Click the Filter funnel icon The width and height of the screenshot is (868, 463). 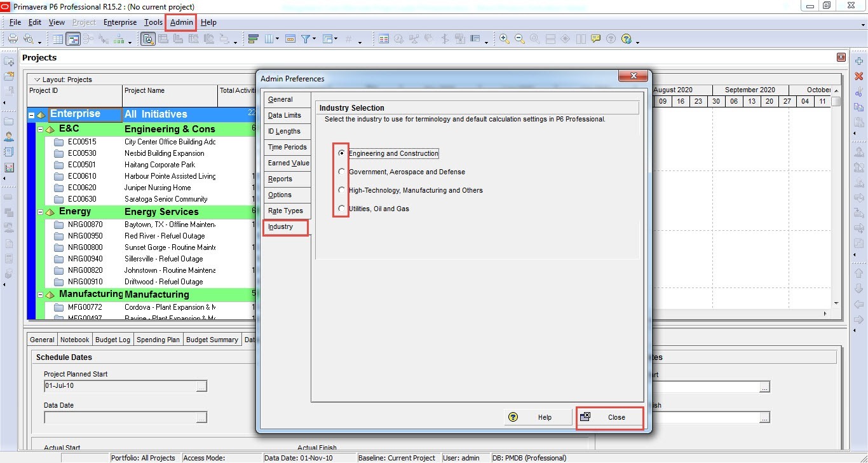click(306, 39)
